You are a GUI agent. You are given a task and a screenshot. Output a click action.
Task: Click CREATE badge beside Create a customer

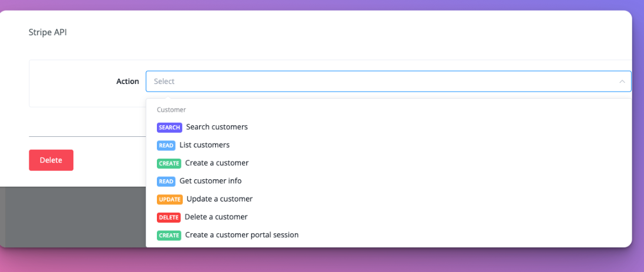pyautogui.click(x=169, y=163)
